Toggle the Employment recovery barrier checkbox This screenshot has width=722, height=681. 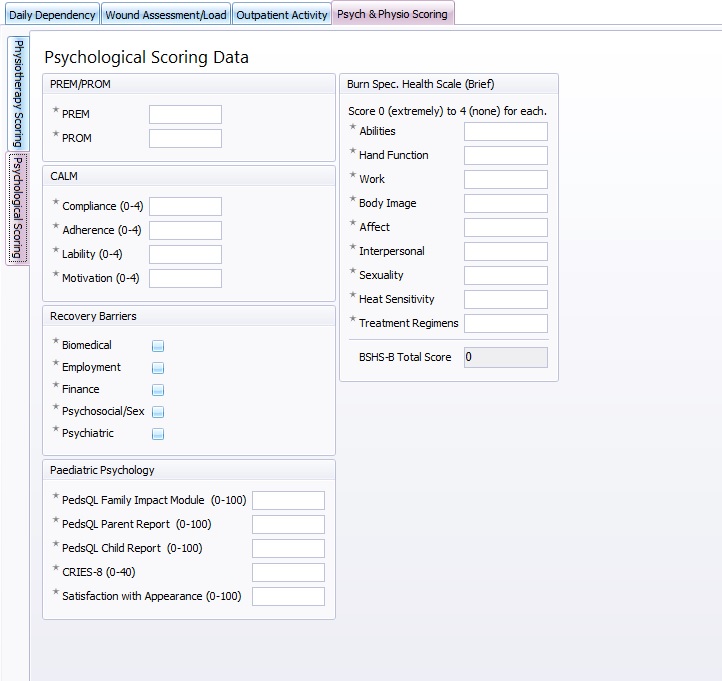click(158, 368)
